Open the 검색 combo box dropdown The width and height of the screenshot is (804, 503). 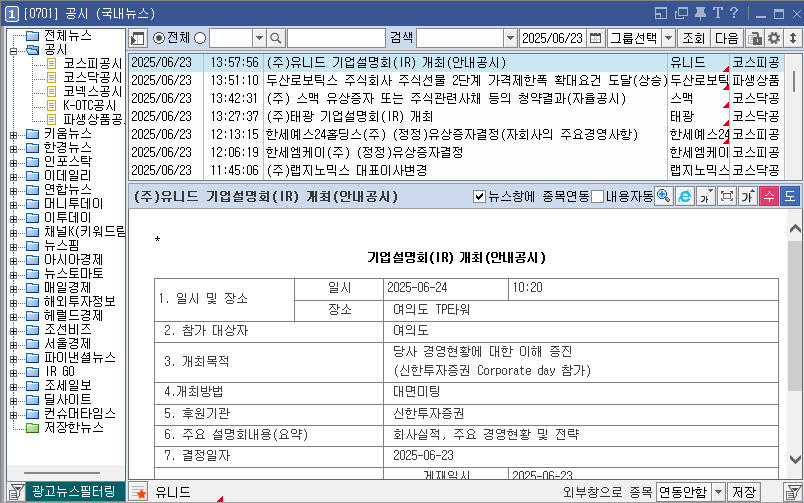point(510,38)
